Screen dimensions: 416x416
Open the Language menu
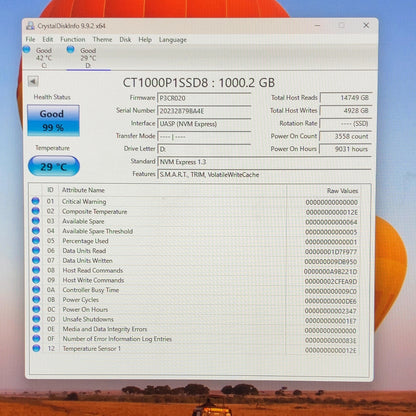point(173,40)
